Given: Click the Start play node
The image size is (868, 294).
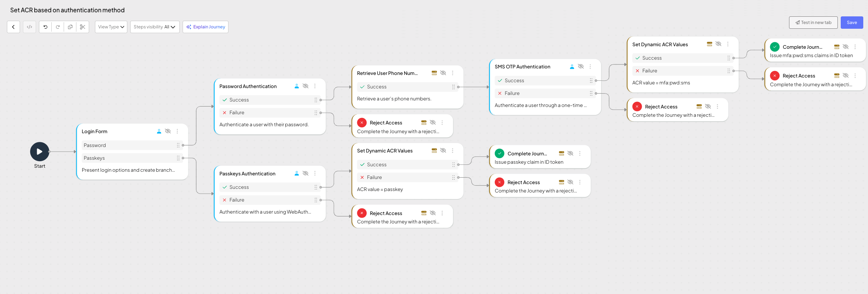Looking at the screenshot, I should tap(40, 152).
